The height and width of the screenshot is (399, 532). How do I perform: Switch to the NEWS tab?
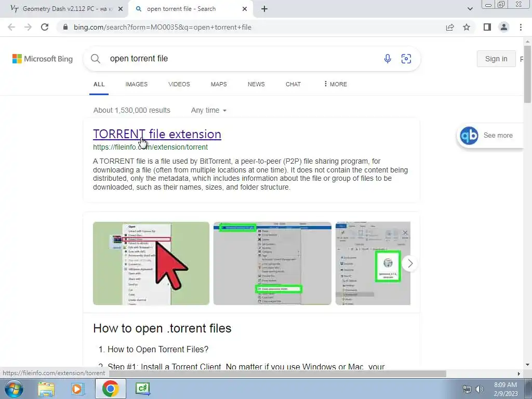point(256,84)
